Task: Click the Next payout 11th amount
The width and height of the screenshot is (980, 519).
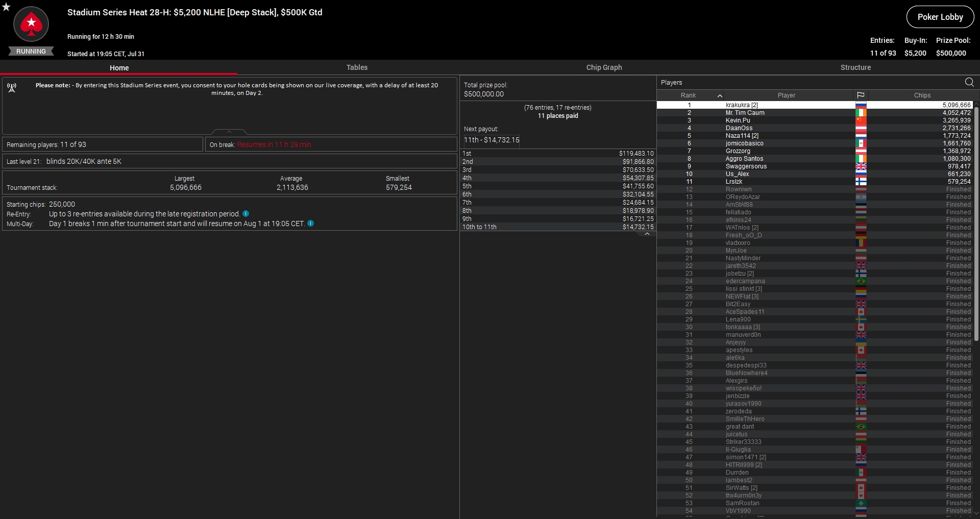Action: click(492, 140)
